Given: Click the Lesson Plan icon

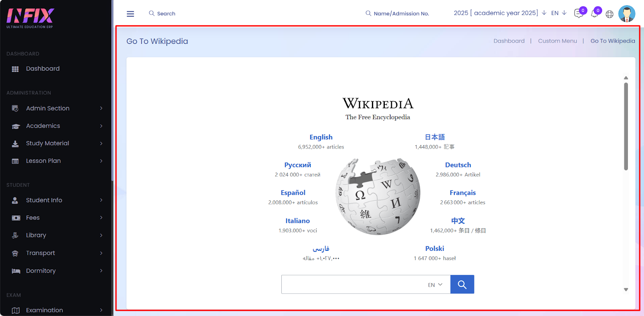Looking at the screenshot, I should [x=15, y=161].
